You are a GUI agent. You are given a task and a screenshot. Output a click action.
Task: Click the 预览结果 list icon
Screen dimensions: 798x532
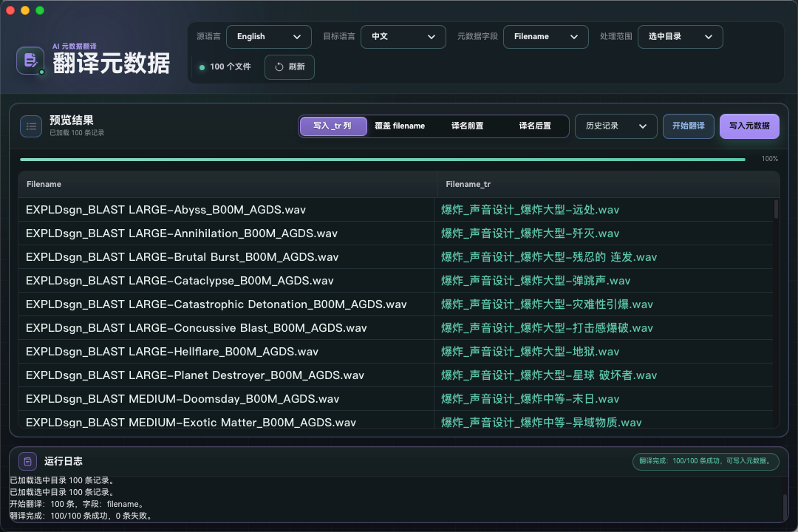click(31, 126)
